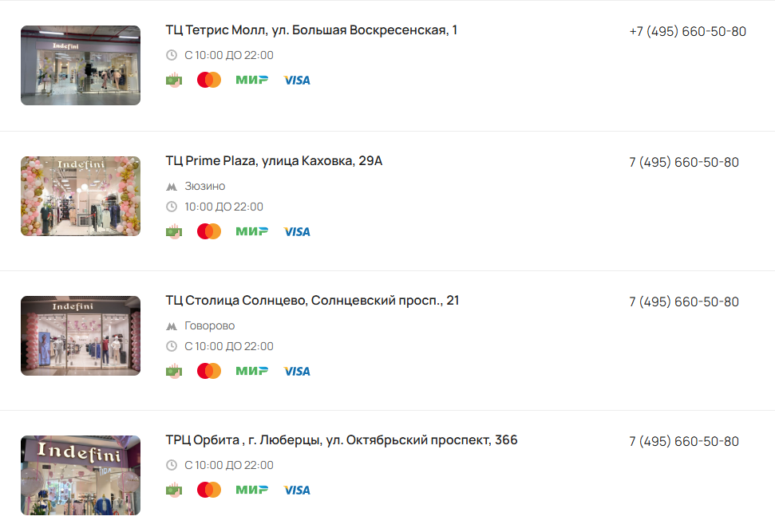Click the МИР payment icon for Столица Солнцево
Viewport: 775px width, 532px height.
coord(252,371)
